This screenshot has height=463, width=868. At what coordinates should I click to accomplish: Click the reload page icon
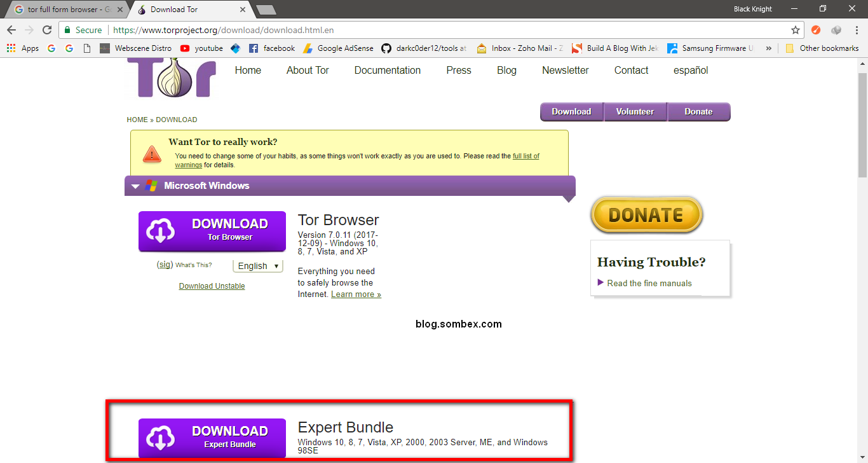pyautogui.click(x=48, y=29)
